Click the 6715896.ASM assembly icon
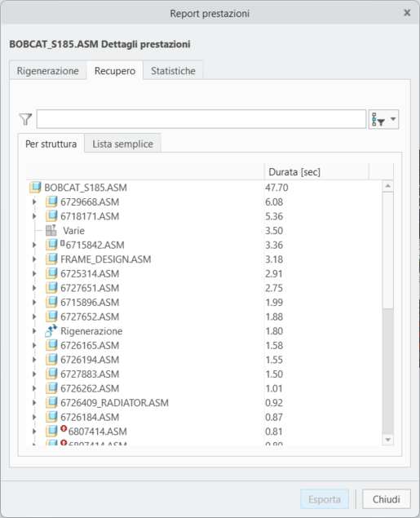420x518 pixels. coord(51,303)
